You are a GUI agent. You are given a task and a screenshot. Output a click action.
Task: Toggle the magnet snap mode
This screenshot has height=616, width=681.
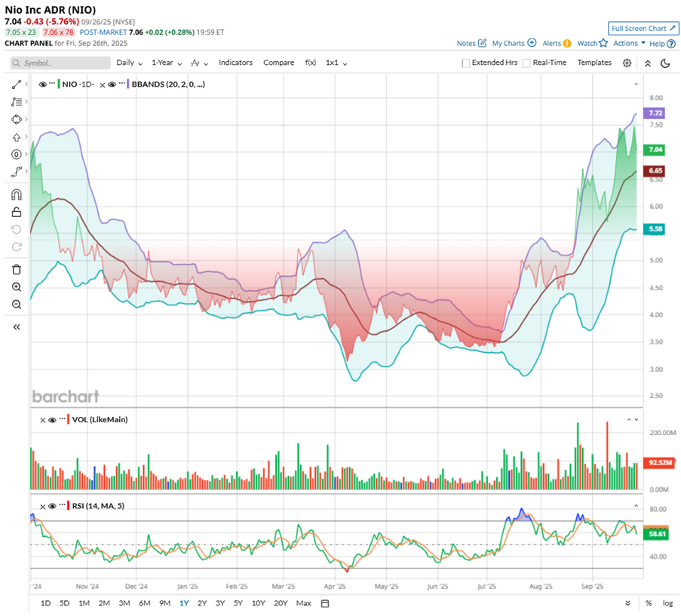click(x=17, y=195)
